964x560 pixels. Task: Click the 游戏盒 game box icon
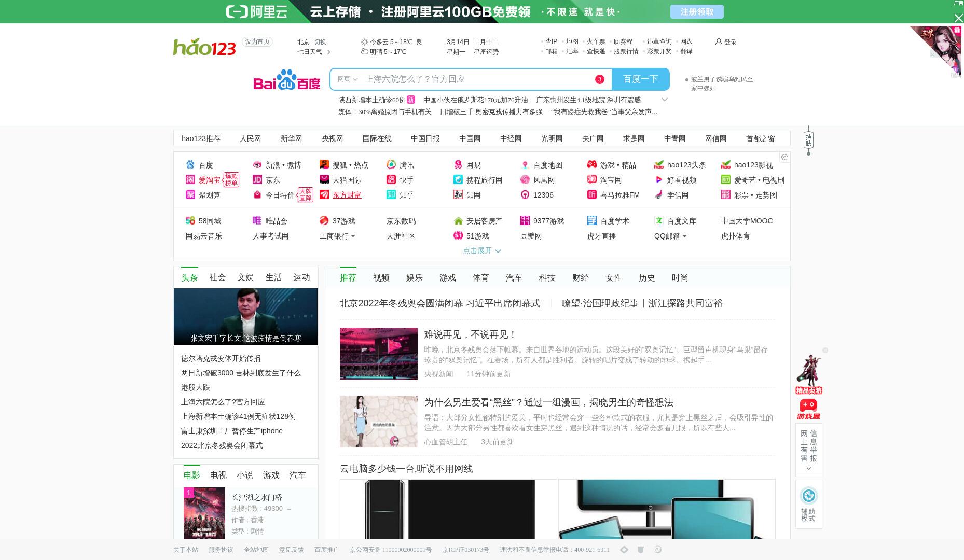click(808, 409)
